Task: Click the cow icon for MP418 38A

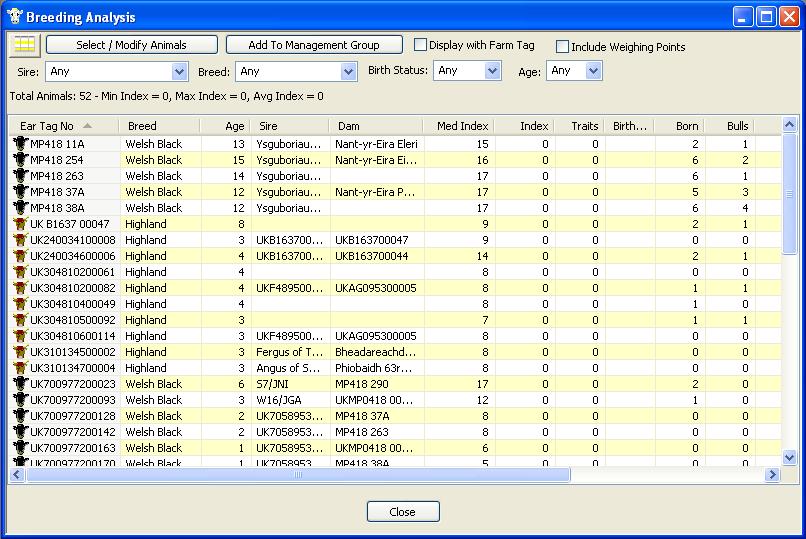Action: pos(20,208)
